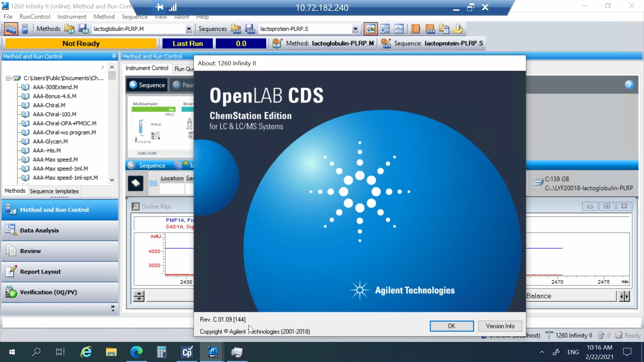Open the Data Analysis view
Screen dimensions: 644x362
(60, 231)
